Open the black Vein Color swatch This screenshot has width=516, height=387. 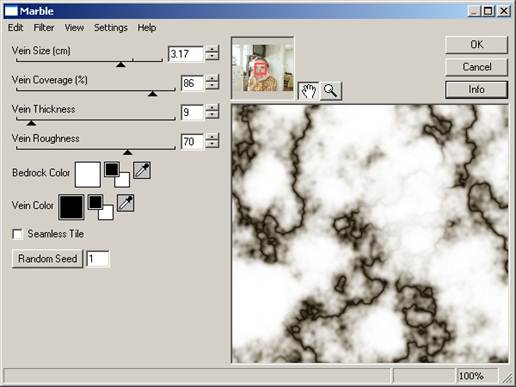click(x=71, y=207)
